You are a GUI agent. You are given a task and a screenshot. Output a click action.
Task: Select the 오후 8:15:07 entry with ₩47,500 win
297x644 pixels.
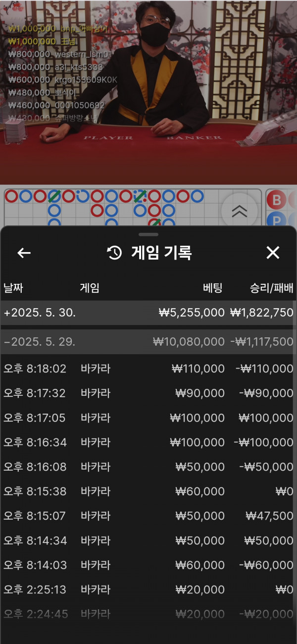[148, 516]
